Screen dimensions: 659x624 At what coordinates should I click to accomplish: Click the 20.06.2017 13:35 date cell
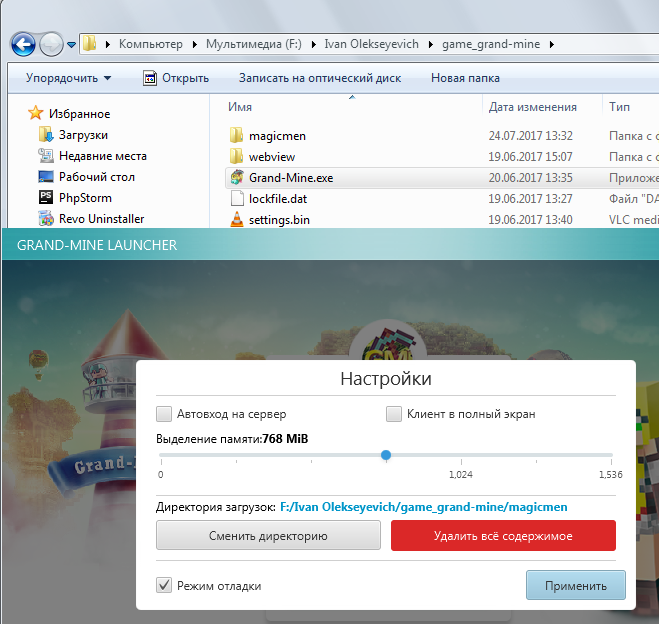530,178
